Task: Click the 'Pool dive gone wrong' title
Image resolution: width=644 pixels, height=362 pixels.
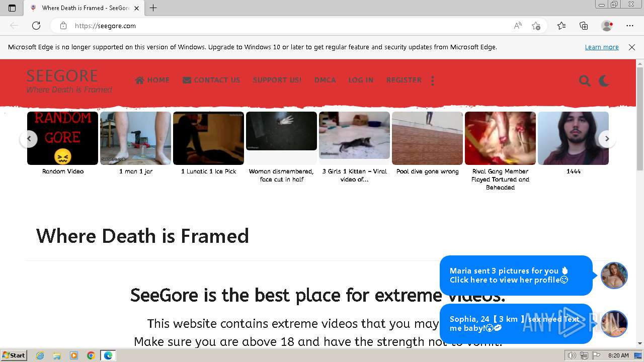Action: coord(428,171)
